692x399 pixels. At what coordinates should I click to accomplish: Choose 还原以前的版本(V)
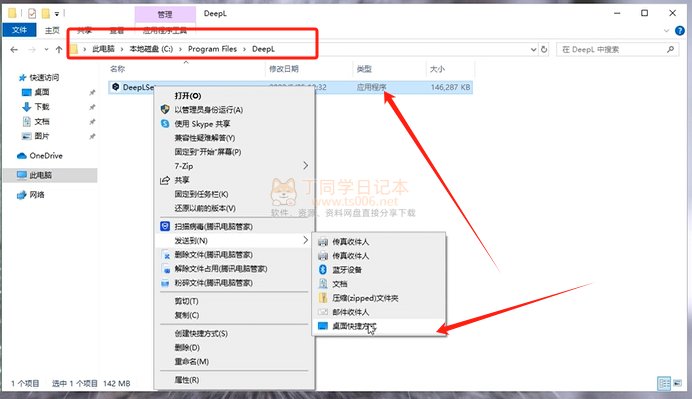[x=234, y=208]
